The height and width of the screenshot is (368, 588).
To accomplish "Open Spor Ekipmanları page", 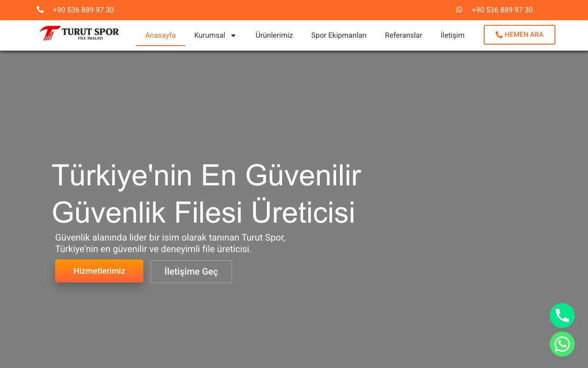I will 339,35.
